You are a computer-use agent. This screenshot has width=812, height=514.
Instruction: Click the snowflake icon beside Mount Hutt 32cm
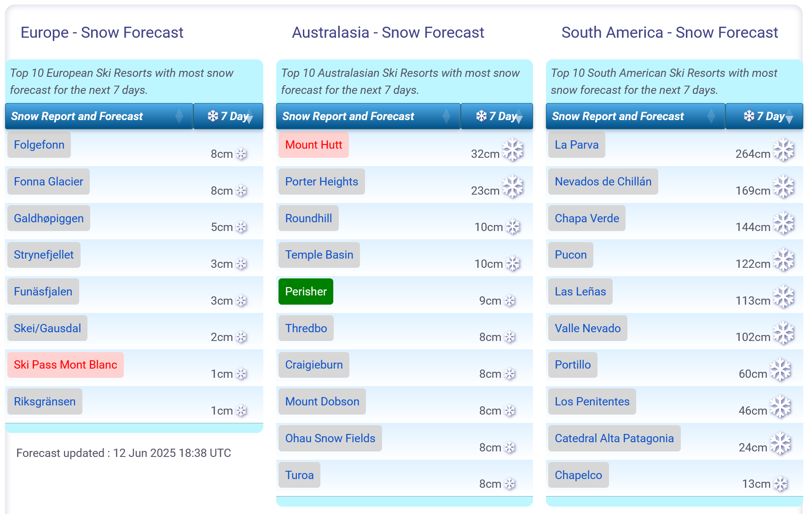coord(512,150)
